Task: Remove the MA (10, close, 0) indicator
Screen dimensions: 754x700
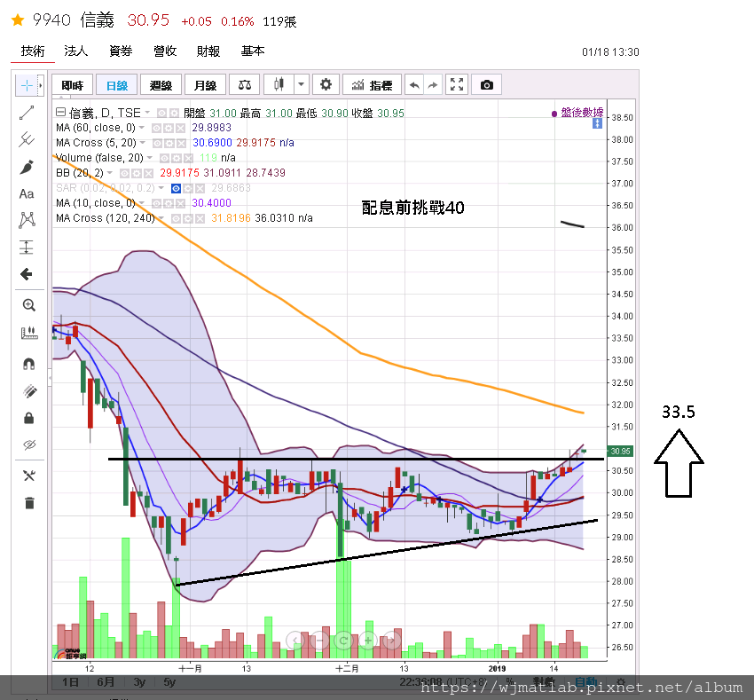Action: click(180, 203)
